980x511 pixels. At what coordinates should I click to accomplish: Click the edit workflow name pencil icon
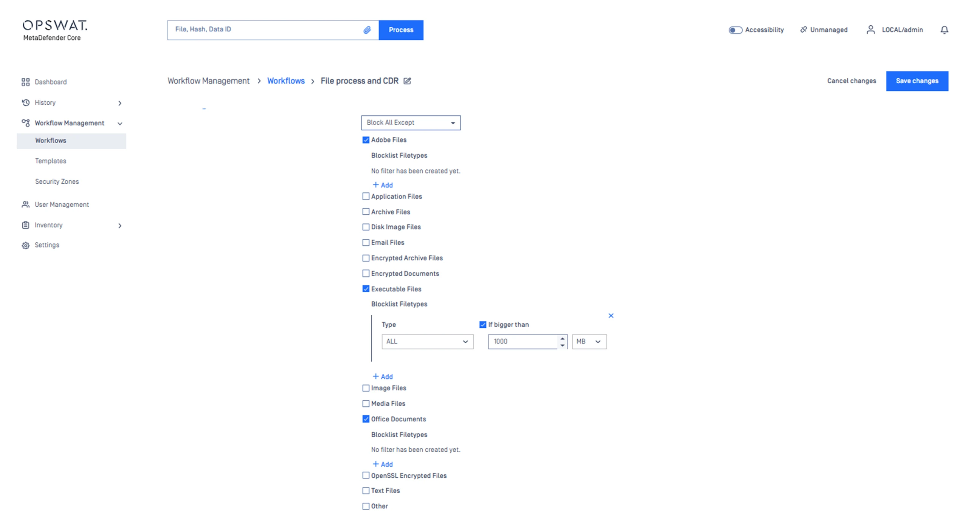click(407, 81)
